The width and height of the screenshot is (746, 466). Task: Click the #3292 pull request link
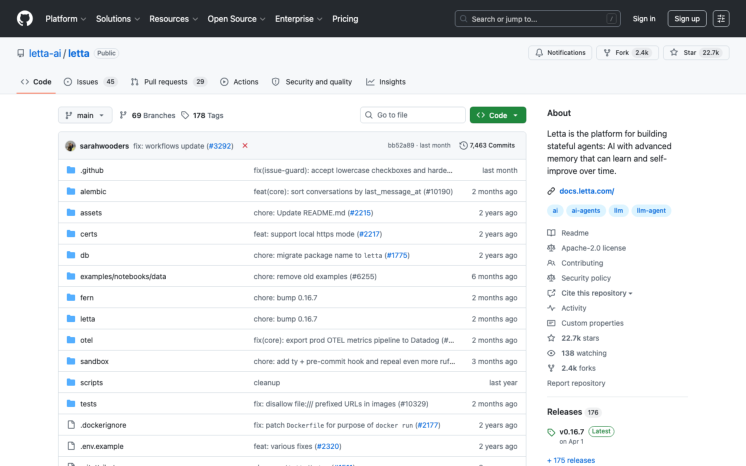[x=220, y=146]
